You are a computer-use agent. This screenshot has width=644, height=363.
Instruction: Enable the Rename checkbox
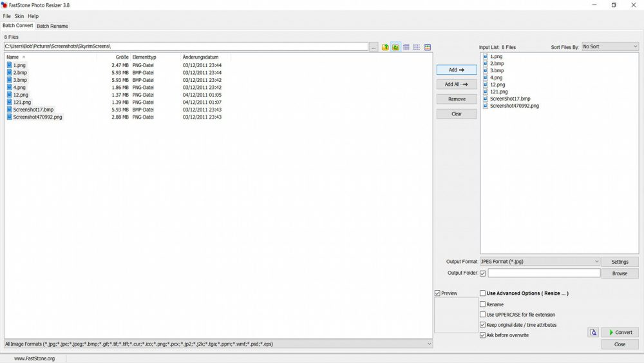tap(482, 304)
